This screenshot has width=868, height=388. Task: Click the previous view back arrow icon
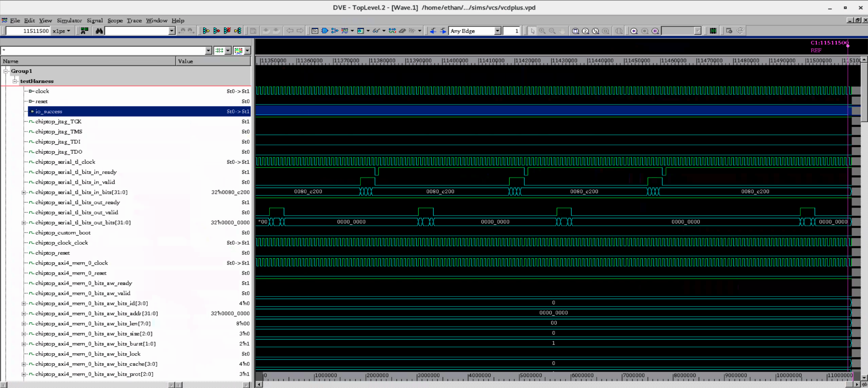click(x=634, y=31)
